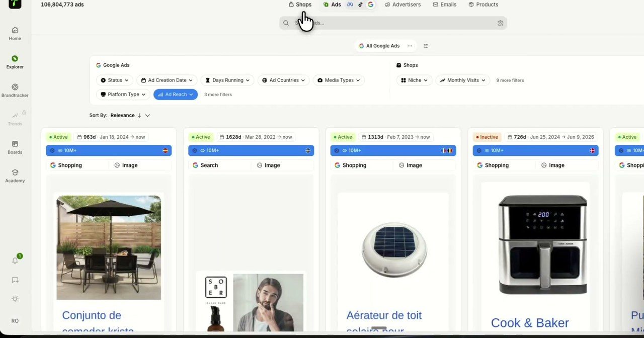Open the filter settings sliders icon

[x=426, y=46]
